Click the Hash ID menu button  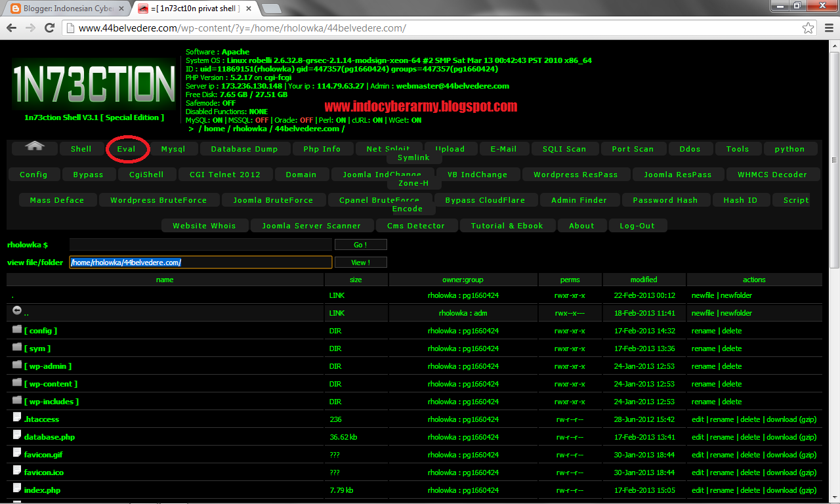coord(740,200)
